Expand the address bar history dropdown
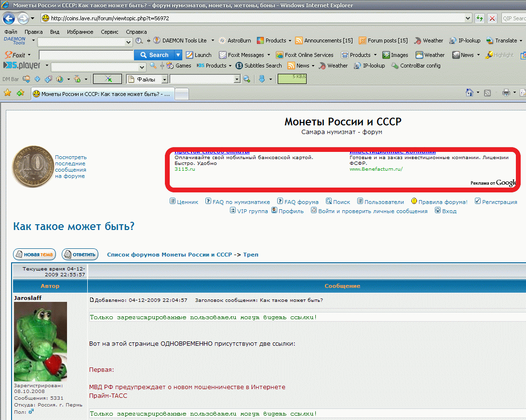Viewport: 526px width, 420px height. point(468,18)
